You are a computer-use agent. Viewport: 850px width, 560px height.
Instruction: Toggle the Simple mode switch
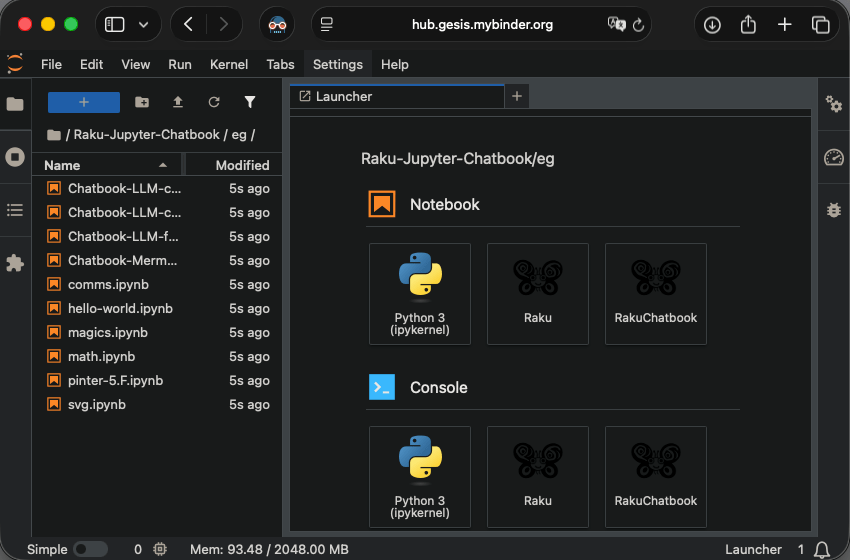(x=90, y=549)
